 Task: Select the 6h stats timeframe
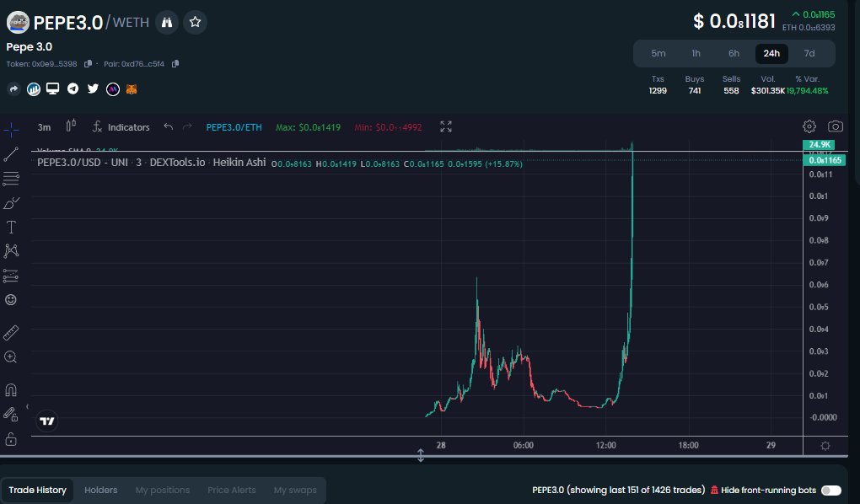click(x=734, y=53)
